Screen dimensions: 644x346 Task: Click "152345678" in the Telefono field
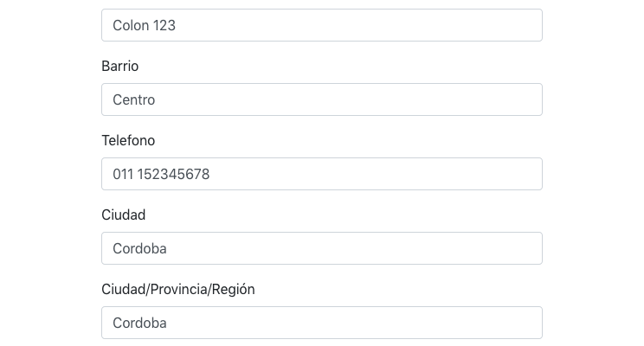[x=173, y=175]
